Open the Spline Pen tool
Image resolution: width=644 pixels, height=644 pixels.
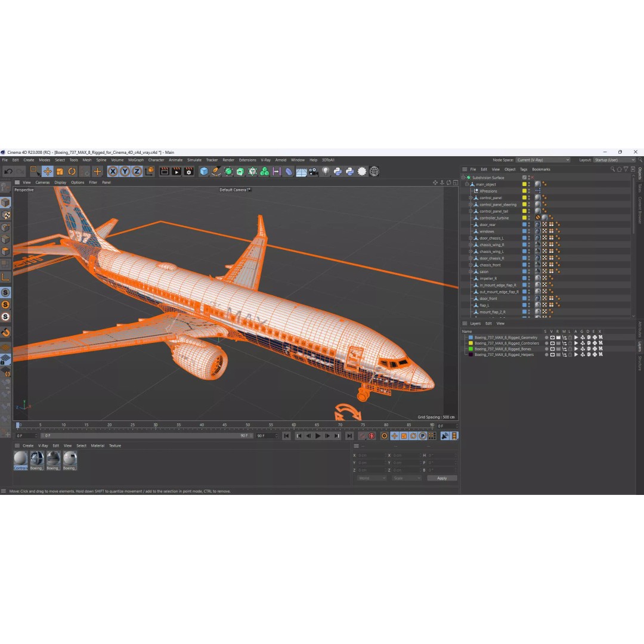pyautogui.click(x=216, y=172)
